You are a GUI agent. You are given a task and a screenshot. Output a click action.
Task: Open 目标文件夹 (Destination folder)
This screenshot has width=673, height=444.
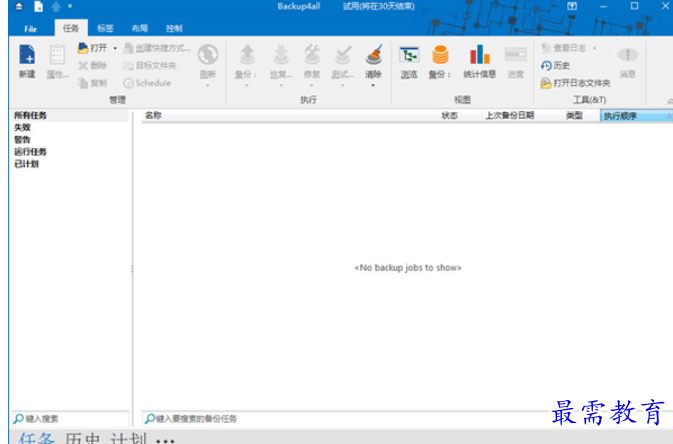click(x=150, y=65)
